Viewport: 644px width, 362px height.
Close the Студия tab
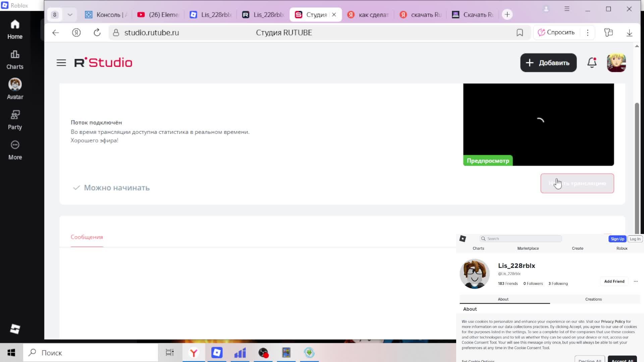pos(334,15)
